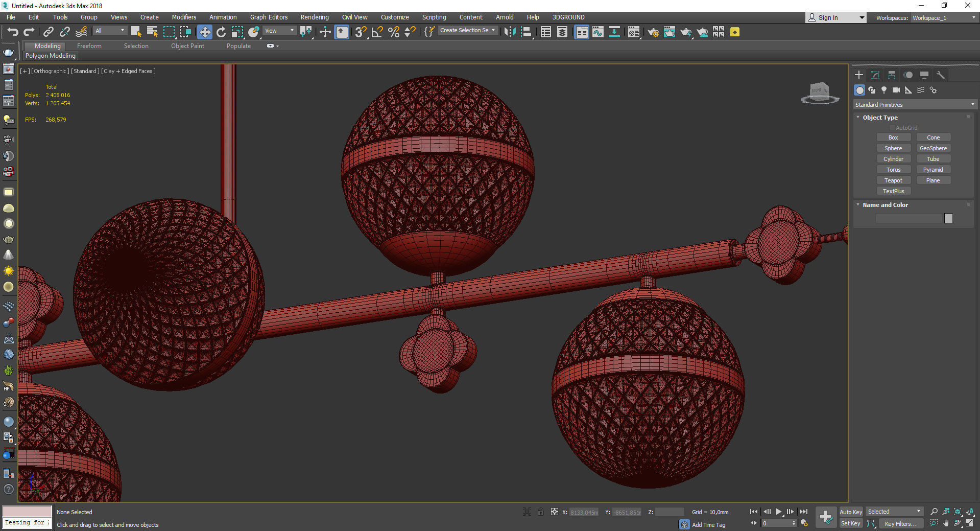Click the Set Key button
The height and width of the screenshot is (531, 980).
pyautogui.click(x=851, y=523)
